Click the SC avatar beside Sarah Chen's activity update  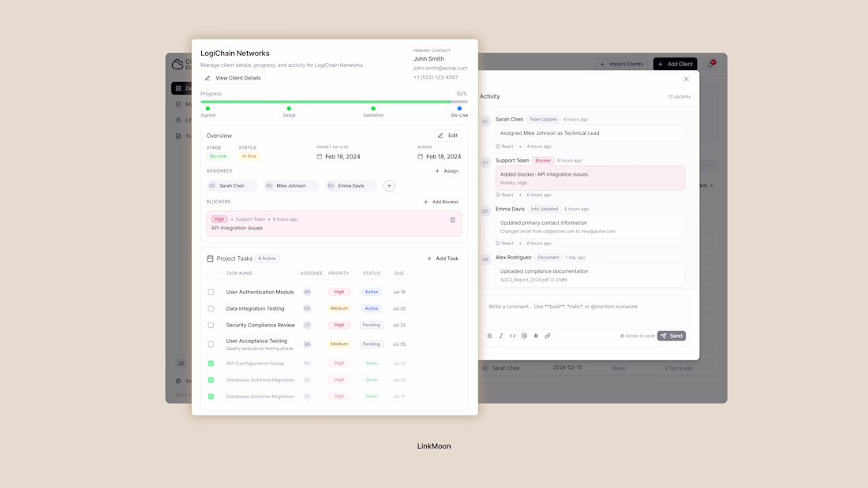[x=485, y=121]
